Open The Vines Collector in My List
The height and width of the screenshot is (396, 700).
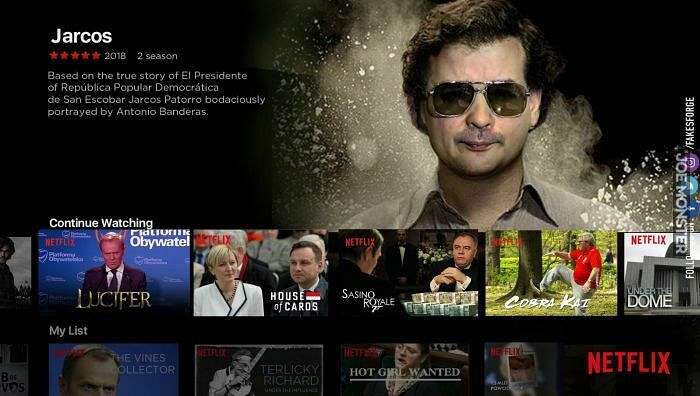coord(114,370)
